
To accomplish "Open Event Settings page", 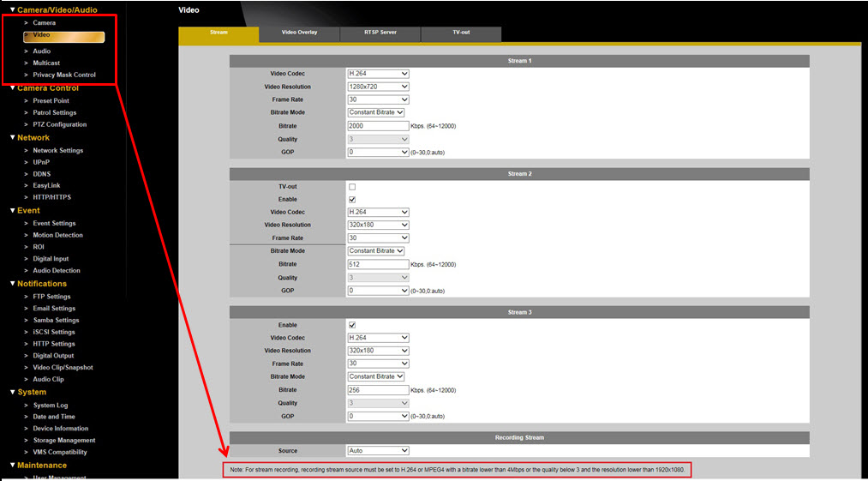I will pyautogui.click(x=54, y=223).
